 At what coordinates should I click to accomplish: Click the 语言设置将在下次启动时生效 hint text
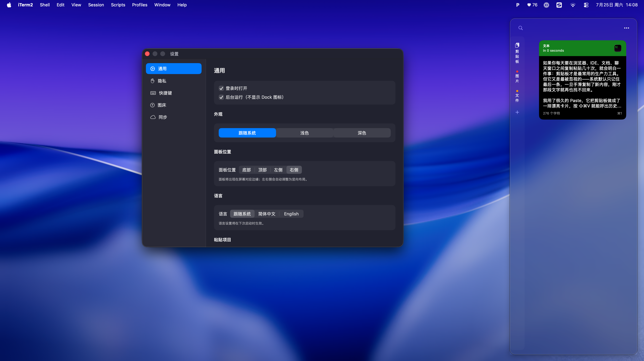tap(242, 223)
